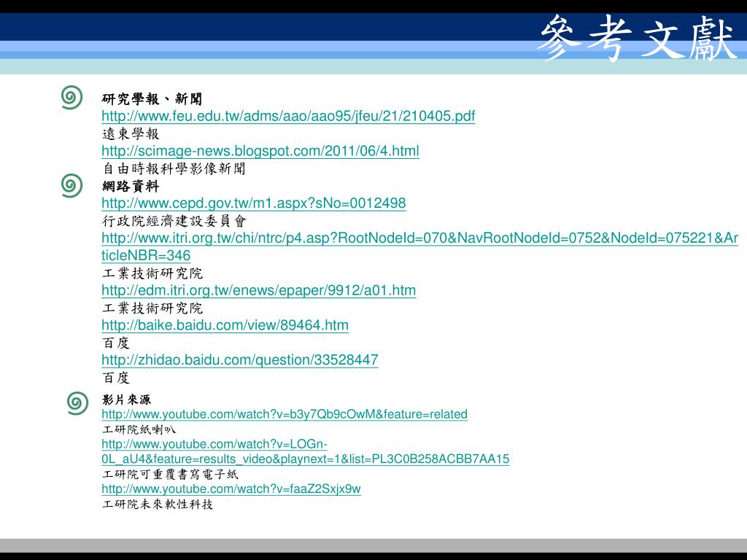Open the scimage-news.blogspot.com link
Image resolution: width=747 pixels, height=560 pixels.
pyautogui.click(x=260, y=151)
